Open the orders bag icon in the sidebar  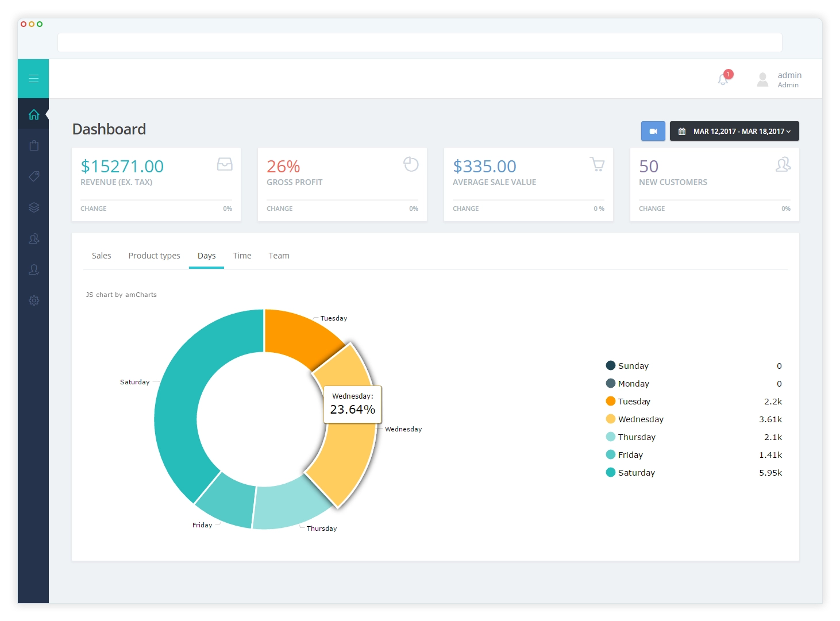pos(33,145)
